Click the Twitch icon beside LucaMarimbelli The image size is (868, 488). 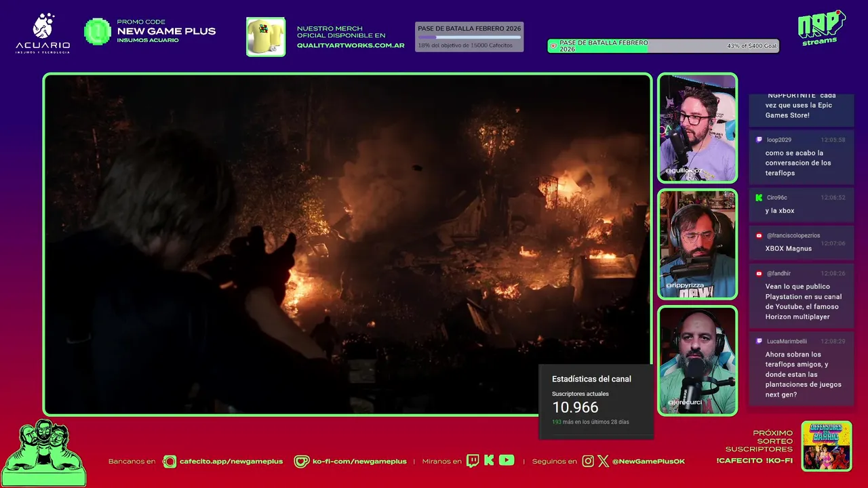(x=759, y=341)
